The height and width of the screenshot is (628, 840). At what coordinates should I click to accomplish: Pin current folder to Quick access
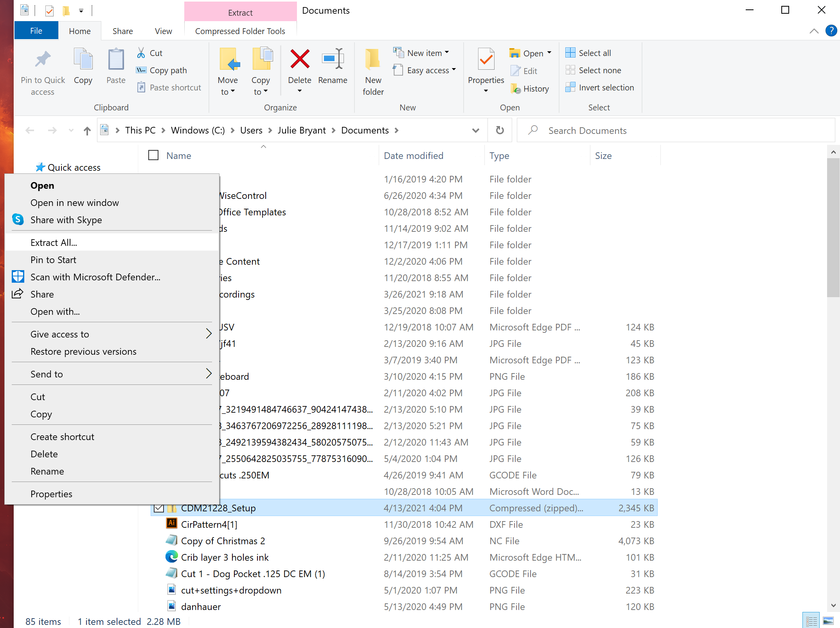(x=43, y=71)
